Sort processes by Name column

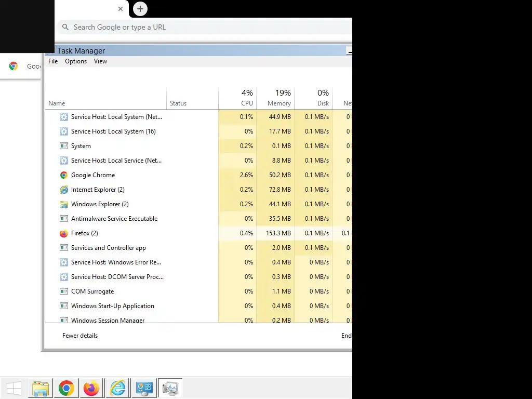pos(105,98)
